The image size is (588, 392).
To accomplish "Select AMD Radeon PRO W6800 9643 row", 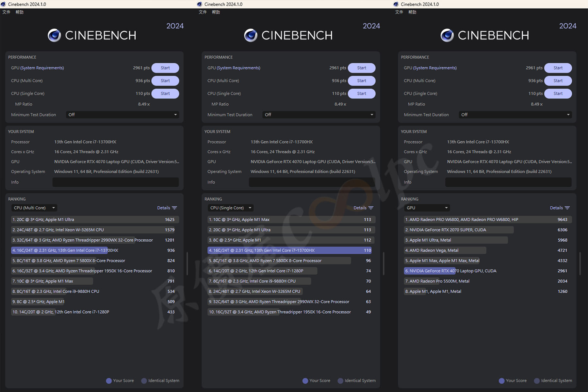I will 488,220.
